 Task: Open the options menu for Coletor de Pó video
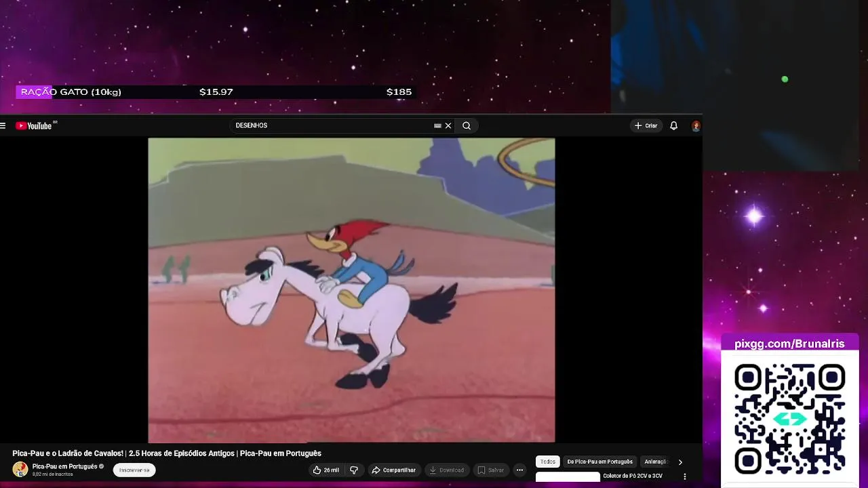tap(684, 476)
